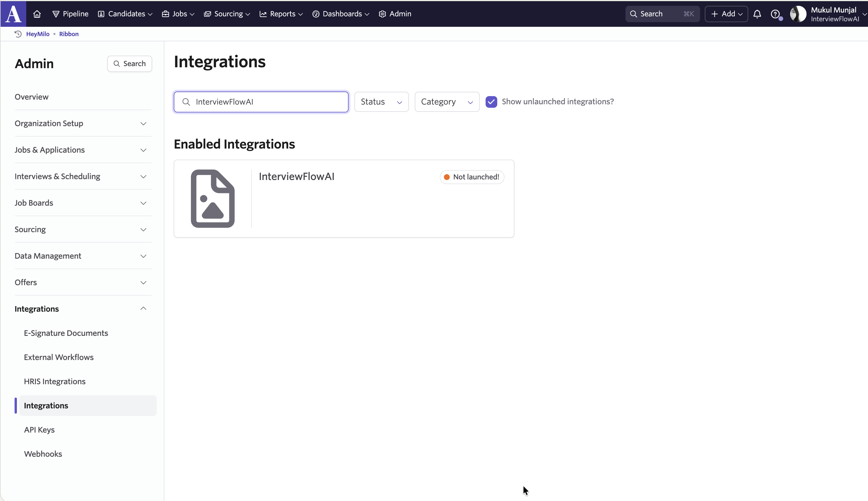Viewport: 868px width, 501px height.
Task: Open HeyMilo breadcrumb link
Action: click(38, 34)
